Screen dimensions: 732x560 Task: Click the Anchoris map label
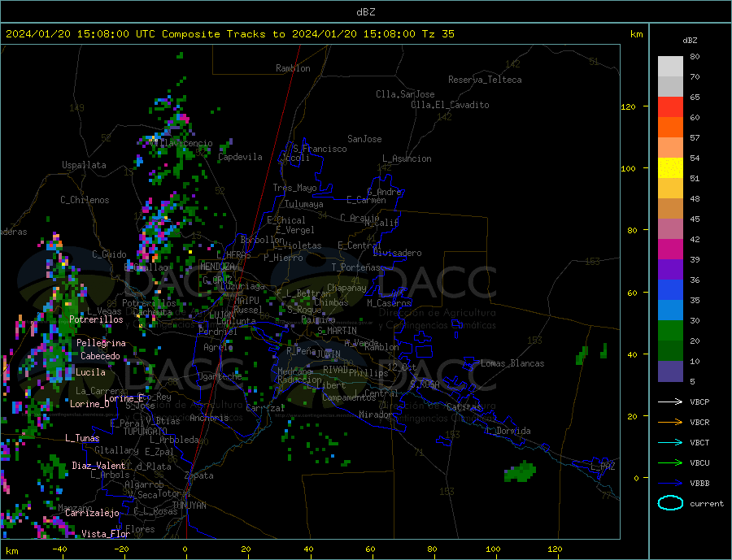(209, 418)
